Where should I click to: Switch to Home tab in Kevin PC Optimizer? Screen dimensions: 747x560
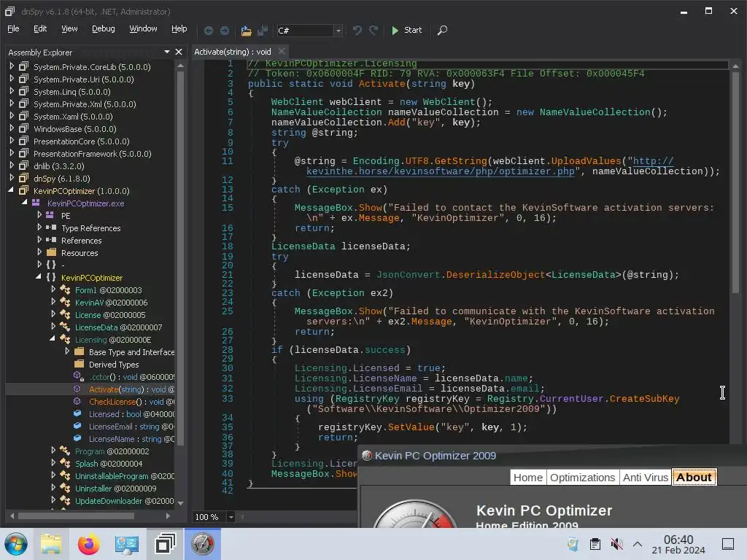528,477
